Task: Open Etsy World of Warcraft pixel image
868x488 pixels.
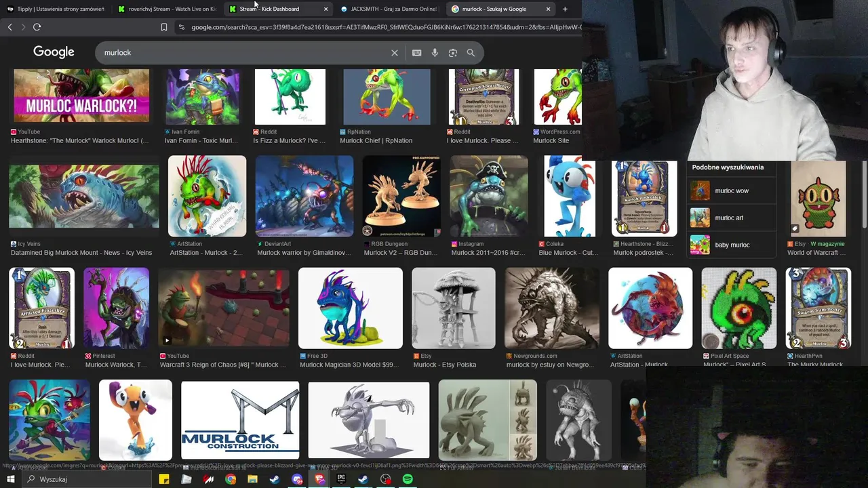Action: pyautogui.click(x=818, y=198)
